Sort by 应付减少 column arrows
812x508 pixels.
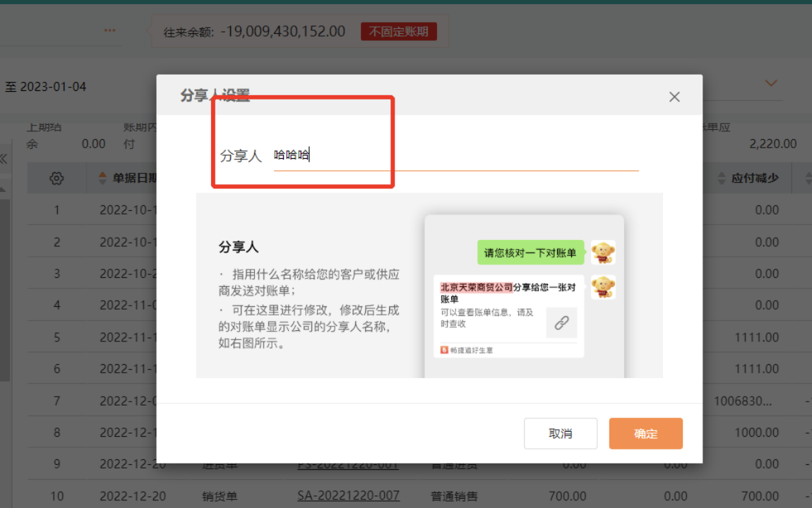click(722, 179)
